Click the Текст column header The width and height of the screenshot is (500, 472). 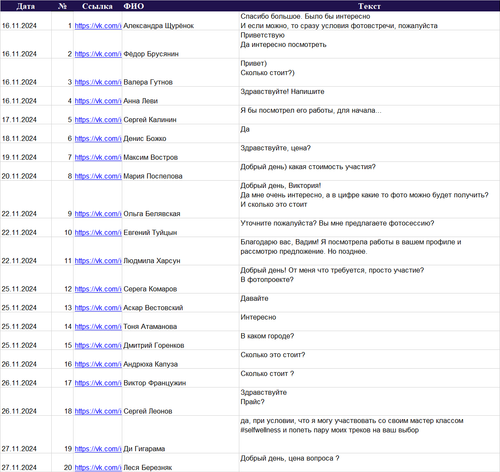click(369, 6)
